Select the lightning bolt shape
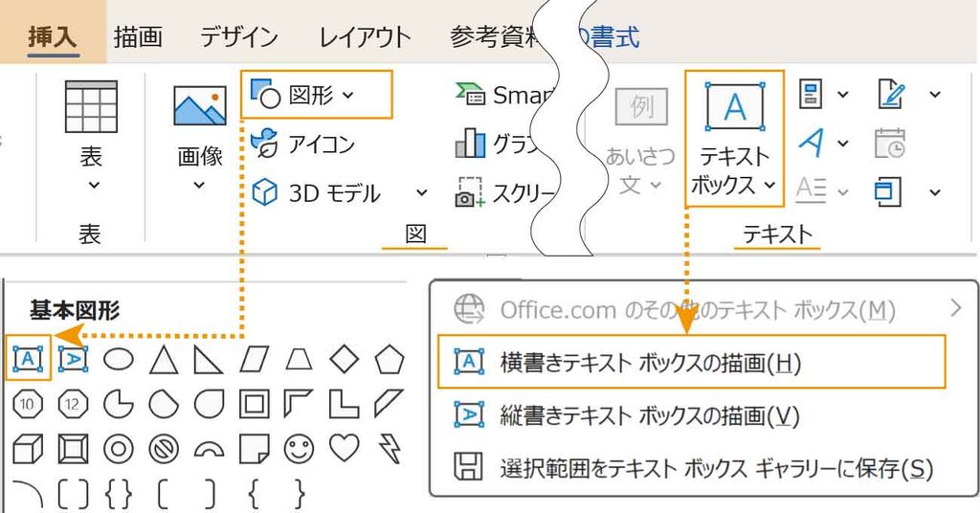This screenshot has height=513, width=980. point(390,449)
